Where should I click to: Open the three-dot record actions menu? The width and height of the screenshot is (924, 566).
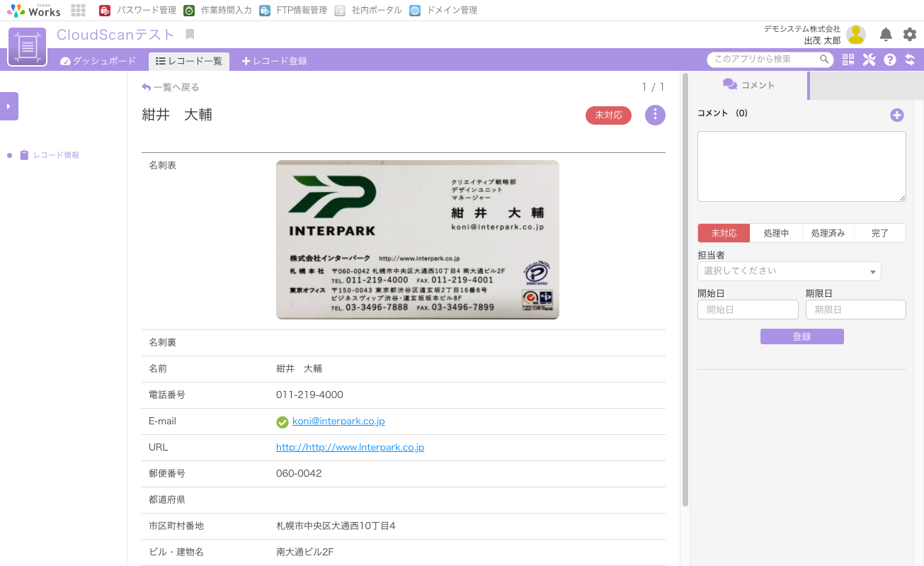pos(655,115)
